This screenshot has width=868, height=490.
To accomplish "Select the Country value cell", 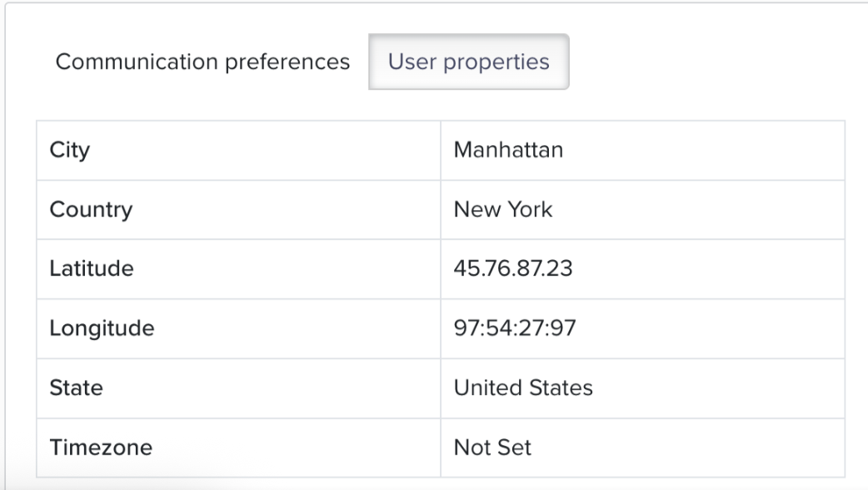I will (x=641, y=210).
